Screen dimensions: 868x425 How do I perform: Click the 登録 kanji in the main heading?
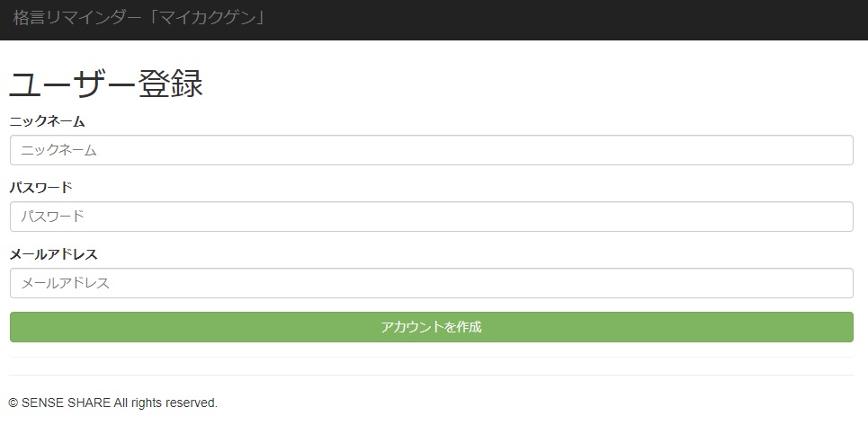pos(171,84)
